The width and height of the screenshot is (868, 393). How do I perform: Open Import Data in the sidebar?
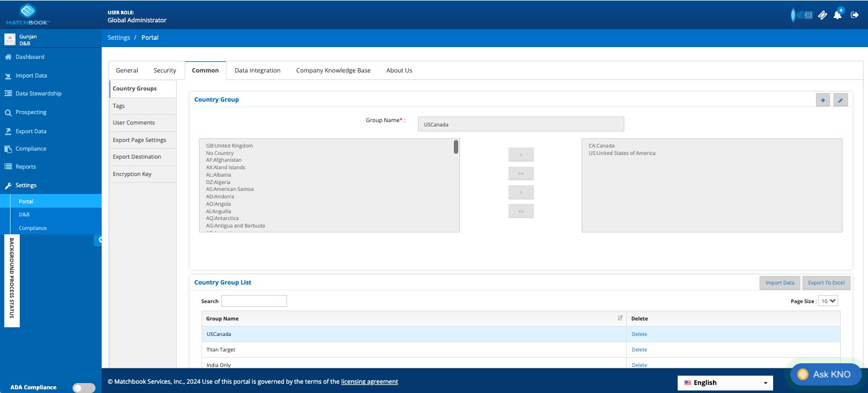pyautogui.click(x=31, y=76)
